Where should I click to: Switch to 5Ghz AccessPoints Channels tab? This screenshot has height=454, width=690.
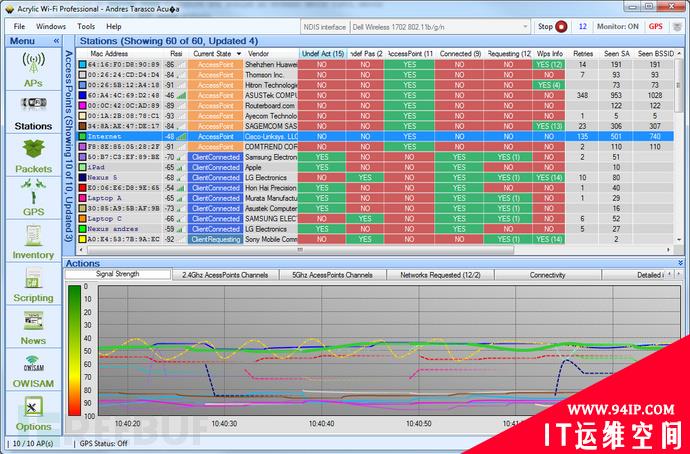pos(332,275)
